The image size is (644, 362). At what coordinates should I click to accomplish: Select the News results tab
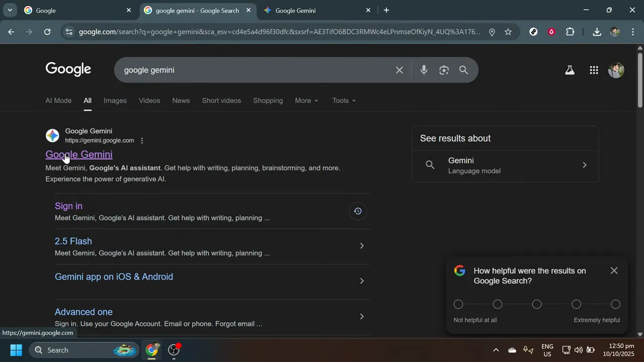tap(181, 101)
